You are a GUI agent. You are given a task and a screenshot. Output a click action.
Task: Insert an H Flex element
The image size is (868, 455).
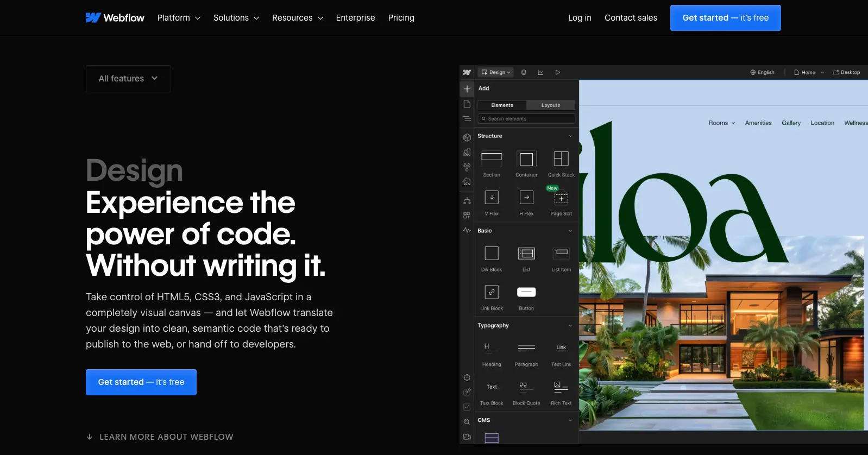tap(526, 203)
